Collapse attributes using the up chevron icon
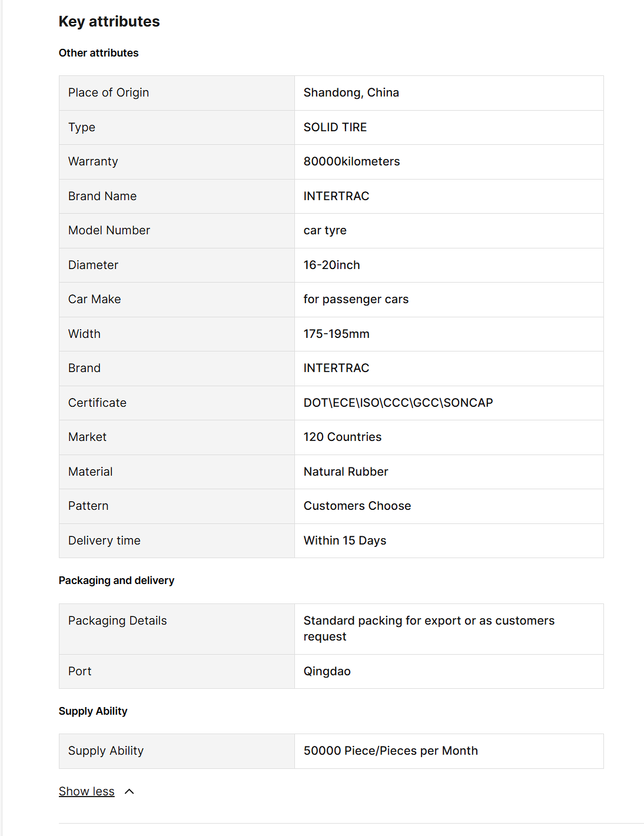Screen dimensions: 644x836 click(130, 791)
